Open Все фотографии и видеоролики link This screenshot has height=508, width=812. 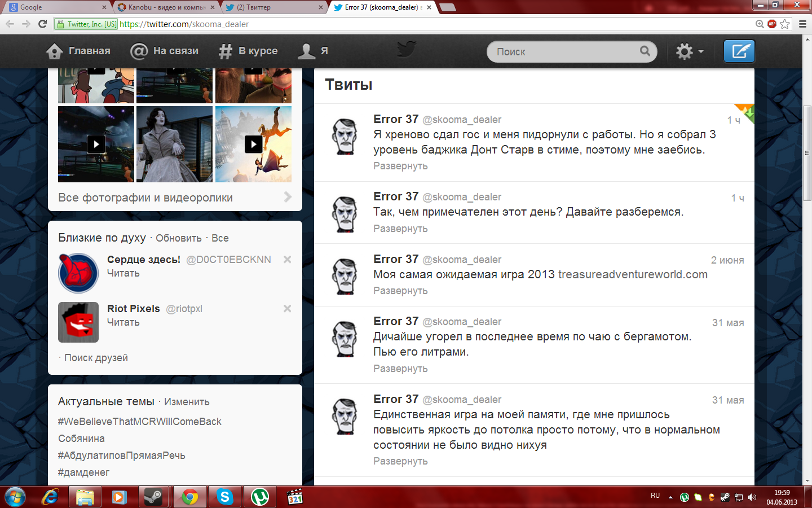(x=145, y=198)
